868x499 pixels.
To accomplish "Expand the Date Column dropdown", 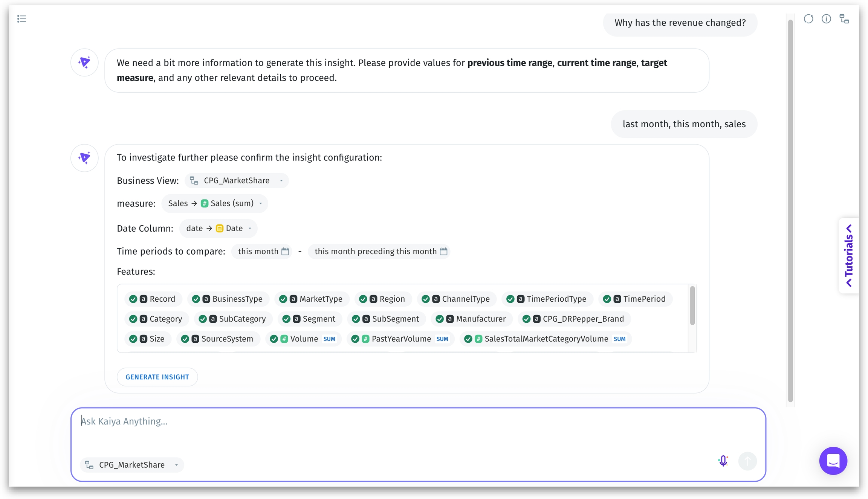I will point(219,228).
